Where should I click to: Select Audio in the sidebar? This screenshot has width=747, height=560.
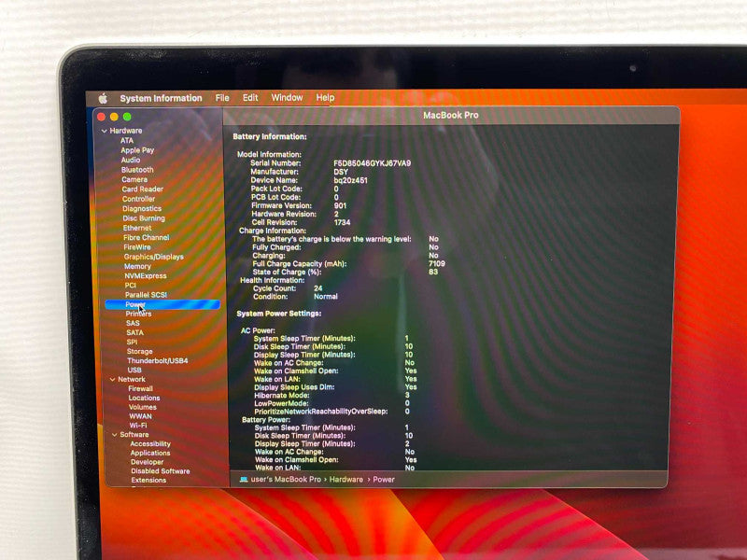coord(131,160)
